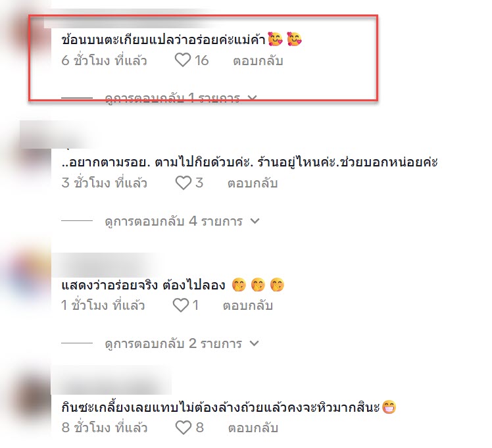This screenshot has height=448, width=492.
Task: Tap the heart on the 1-hour-old comment
Action: [181, 305]
